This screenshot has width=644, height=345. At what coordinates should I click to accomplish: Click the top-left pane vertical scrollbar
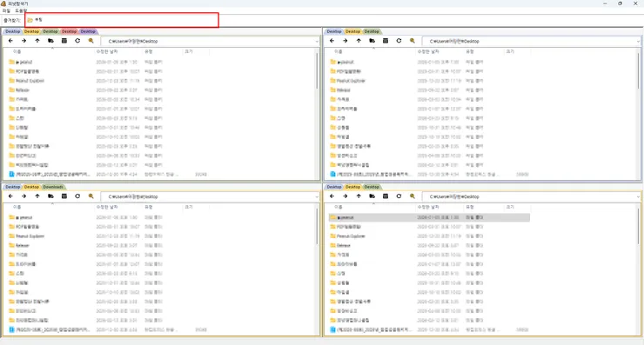click(317, 70)
